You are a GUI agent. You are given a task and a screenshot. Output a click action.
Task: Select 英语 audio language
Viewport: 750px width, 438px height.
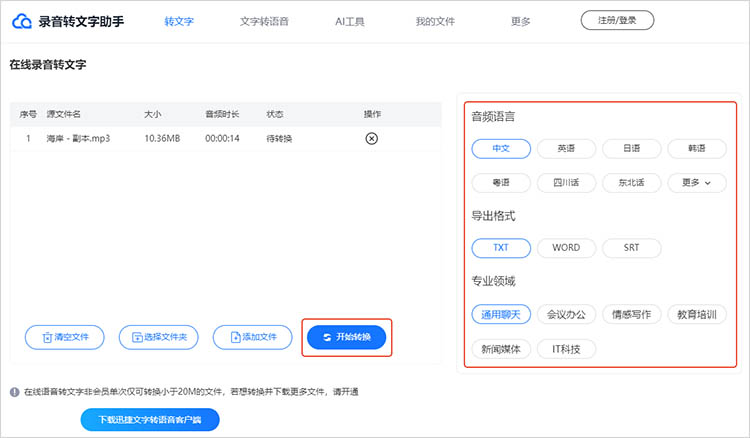coord(566,149)
